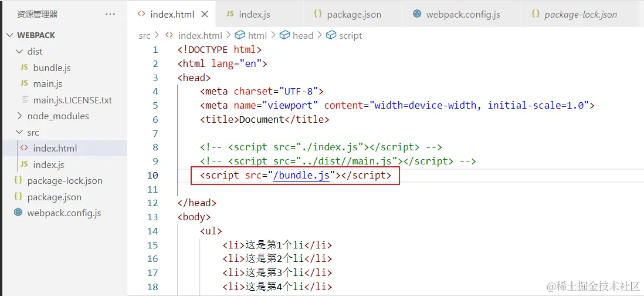Follow the /bundle.js link on line 10

(x=301, y=176)
